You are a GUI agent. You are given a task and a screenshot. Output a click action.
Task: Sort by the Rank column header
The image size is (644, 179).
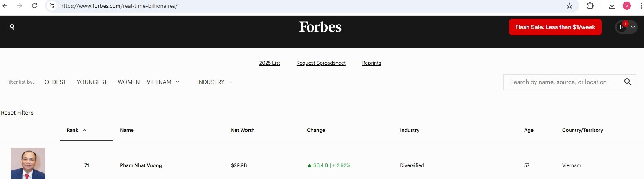pyautogui.click(x=77, y=130)
